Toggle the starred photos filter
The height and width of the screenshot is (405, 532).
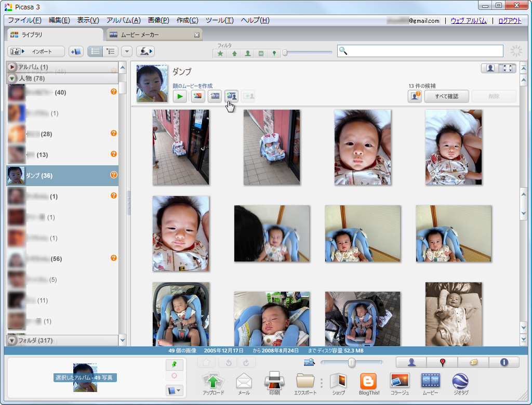(220, 52)
